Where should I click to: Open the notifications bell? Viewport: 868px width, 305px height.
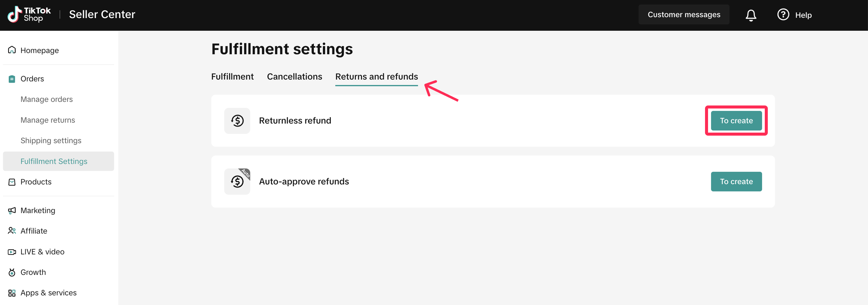coord(751,15)
